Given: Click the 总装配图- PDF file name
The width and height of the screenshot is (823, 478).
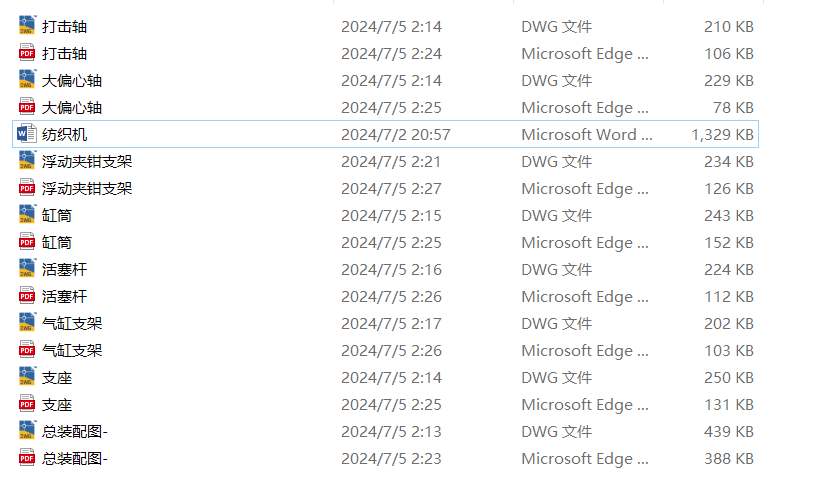Looking at the screenshot, I should coord(75,459).
